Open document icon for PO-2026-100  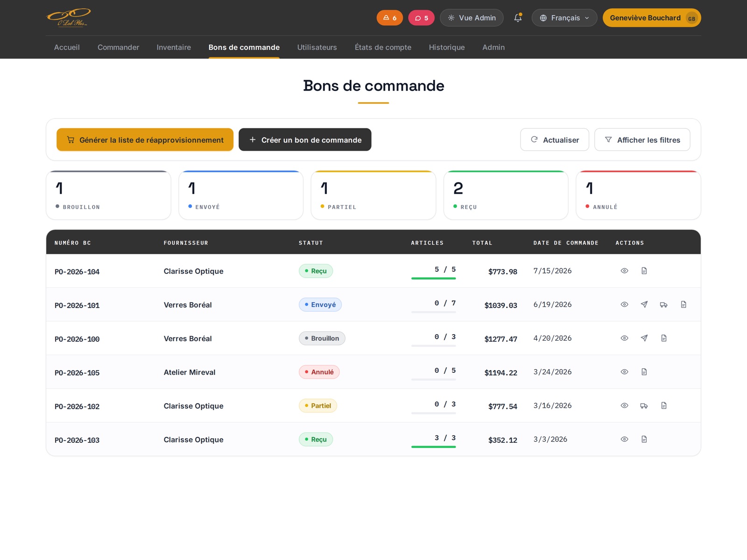click(664, 338)
